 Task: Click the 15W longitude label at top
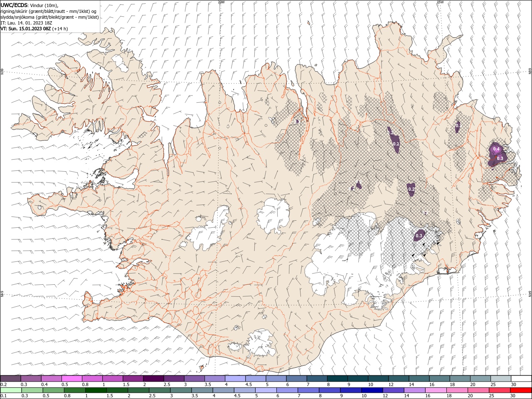click(440, 2)
